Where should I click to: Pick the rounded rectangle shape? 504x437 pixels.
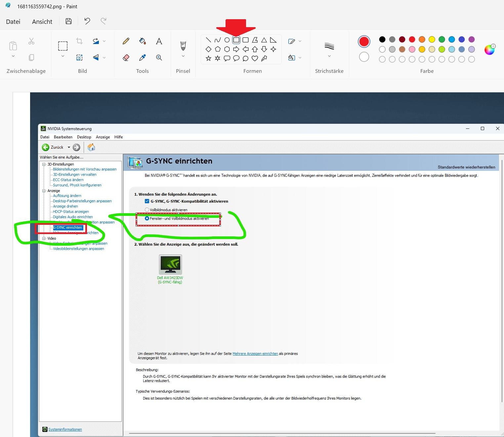(245, 40)
